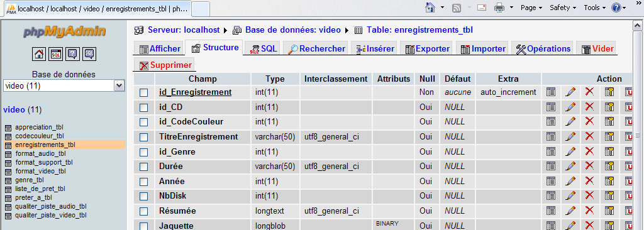644x230 pixels.
Task: Open the SQL query window icon in sidebar
Action: 55,54
